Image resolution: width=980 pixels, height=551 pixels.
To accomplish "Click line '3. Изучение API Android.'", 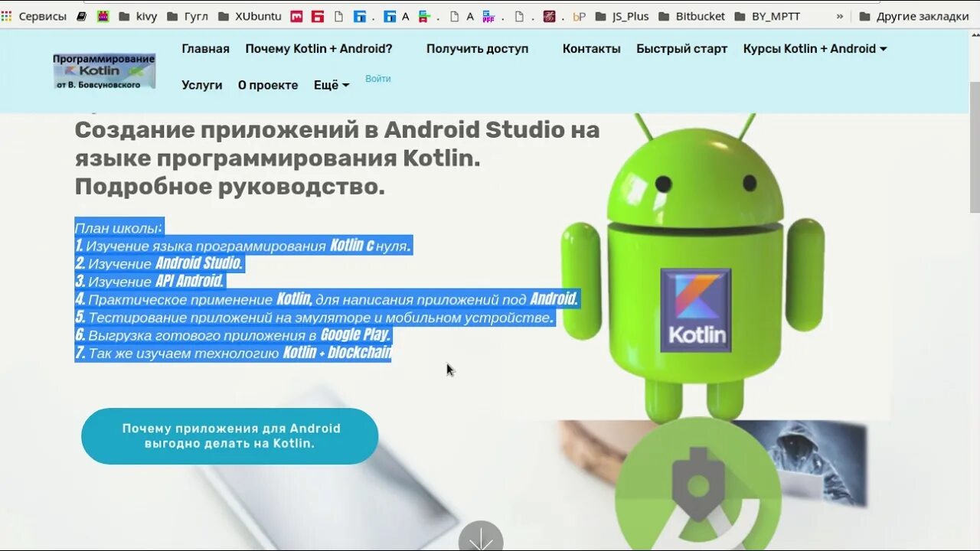I will [149, 281].
